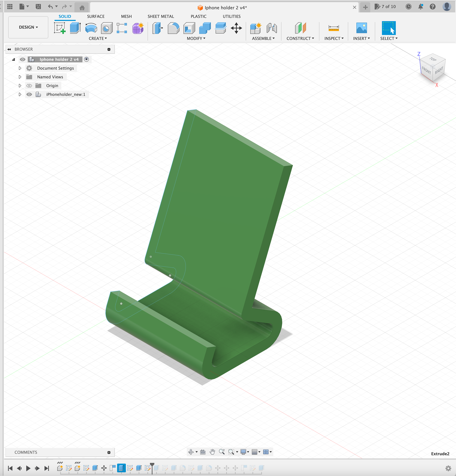Open timeline settings gear
The height and width of the screenshot is (476, 456).
(x=448, y=468)
